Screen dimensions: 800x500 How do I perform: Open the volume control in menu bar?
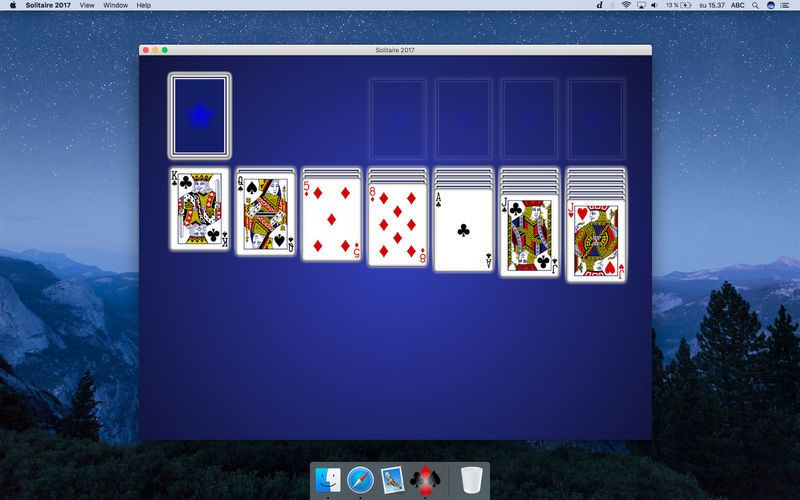[x=655, y=5]
